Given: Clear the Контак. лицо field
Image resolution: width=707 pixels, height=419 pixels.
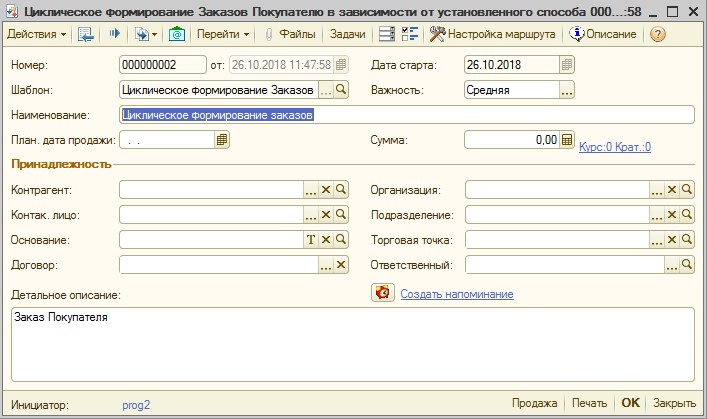Looking at the screenshot, I should [x=326, y=215].
